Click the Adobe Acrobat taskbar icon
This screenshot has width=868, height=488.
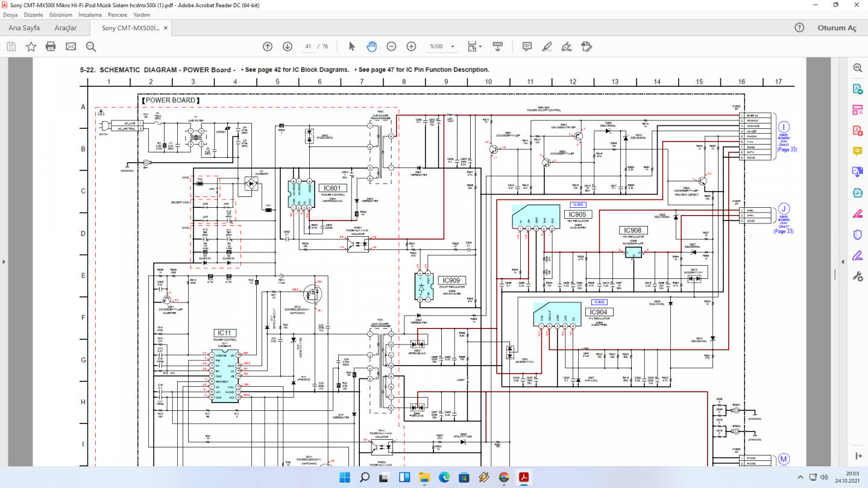[524, 478]
